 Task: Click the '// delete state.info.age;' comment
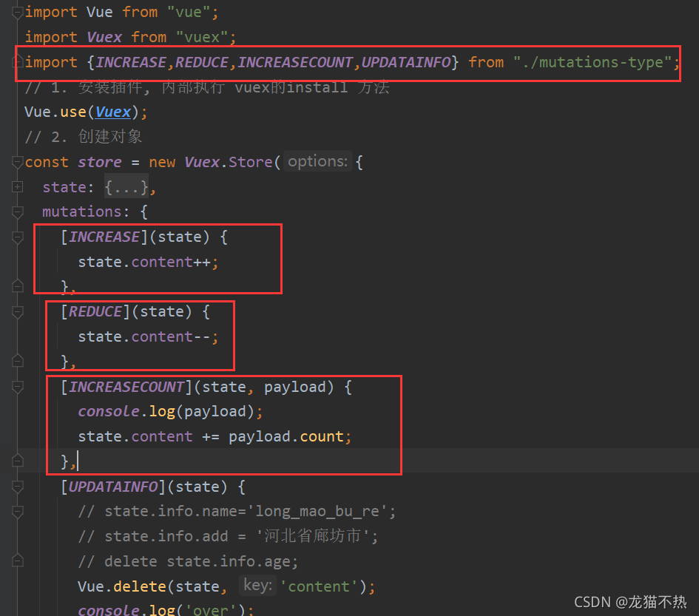pyautogui.click(x=188, y=561)
